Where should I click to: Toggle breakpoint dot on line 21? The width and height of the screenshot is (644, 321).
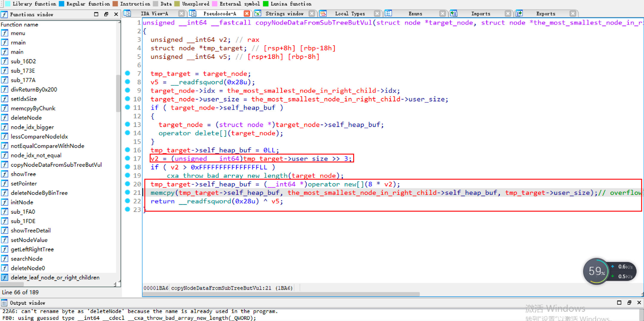128,192
